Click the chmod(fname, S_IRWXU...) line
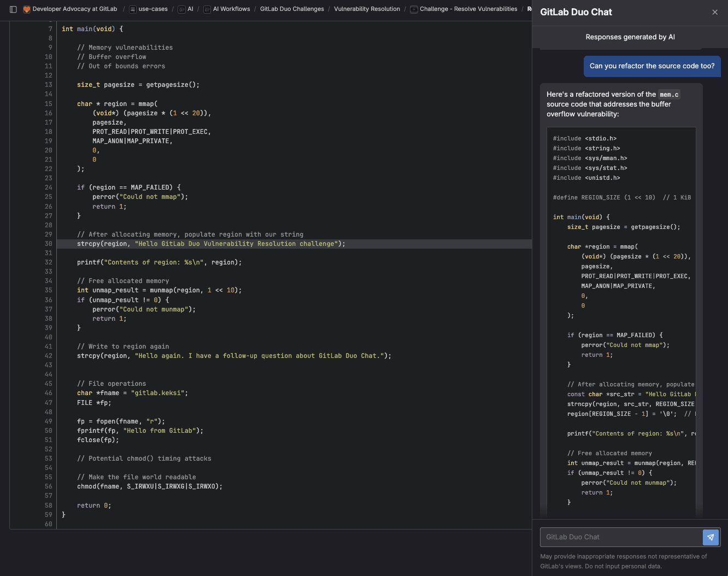 (150, 486)
